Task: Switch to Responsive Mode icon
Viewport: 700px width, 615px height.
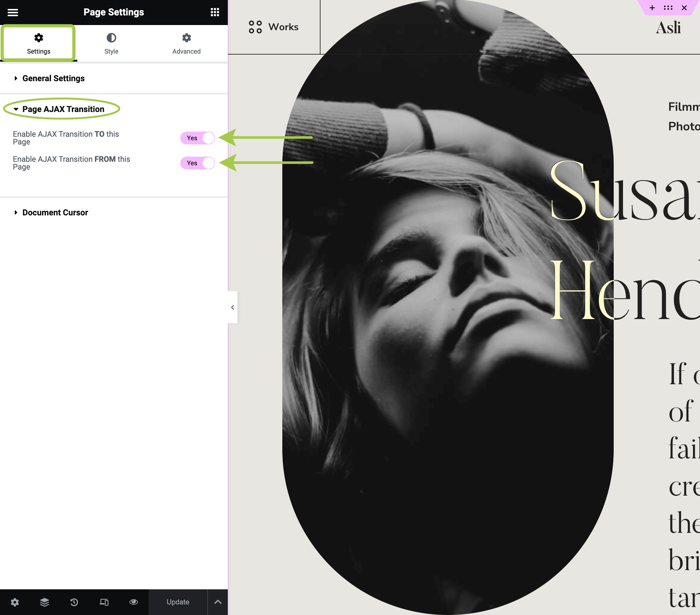Action: pos(104,602)
